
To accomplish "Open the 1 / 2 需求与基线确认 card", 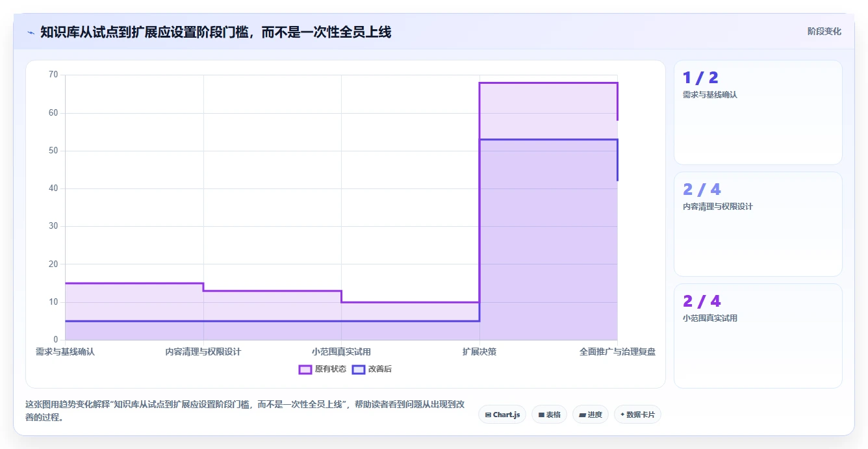I will tap(758, 112).
